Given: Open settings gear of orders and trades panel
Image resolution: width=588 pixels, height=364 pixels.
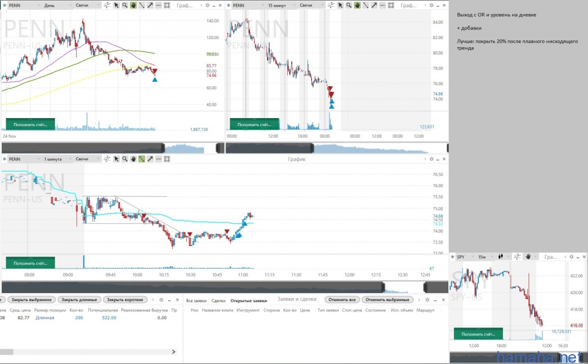Looking at the screenshot, I should coord(427,300).
